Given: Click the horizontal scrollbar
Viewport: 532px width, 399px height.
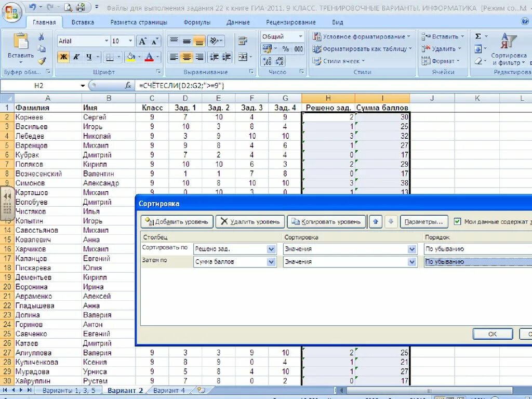Looking at the screenshot, I should [x=429, y=390].
